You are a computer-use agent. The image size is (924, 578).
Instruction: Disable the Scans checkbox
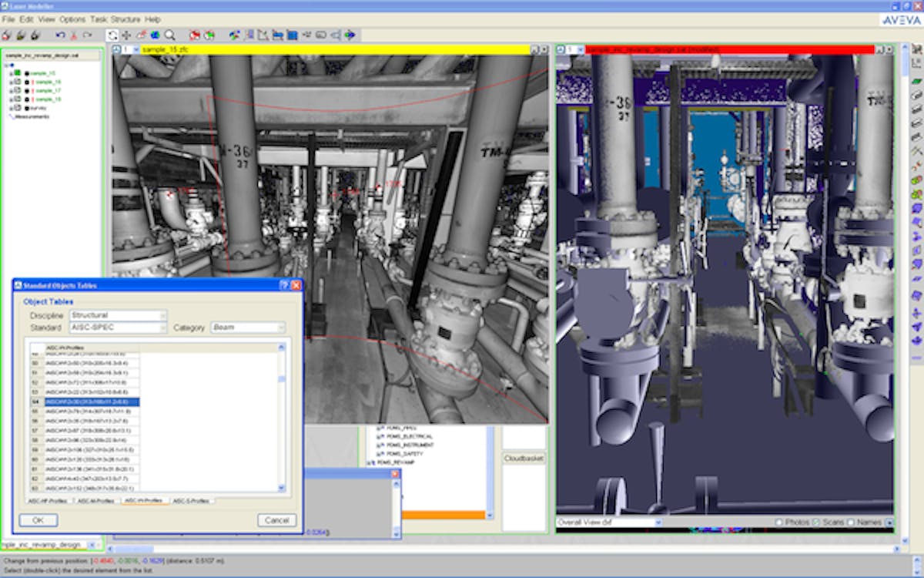coord(815,522)
